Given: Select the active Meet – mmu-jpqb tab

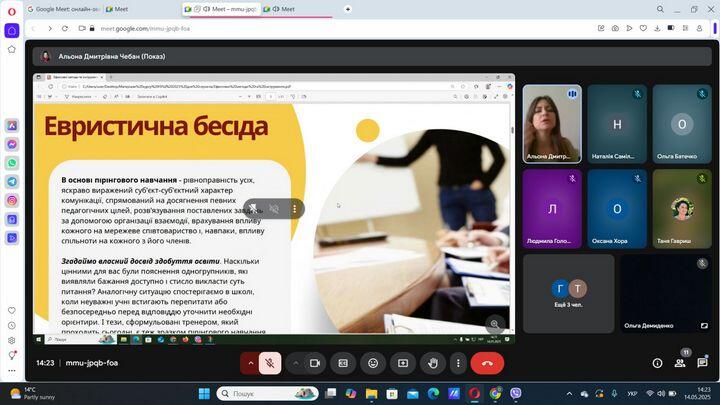Looking at the screenshot, I should coord(222,9).
